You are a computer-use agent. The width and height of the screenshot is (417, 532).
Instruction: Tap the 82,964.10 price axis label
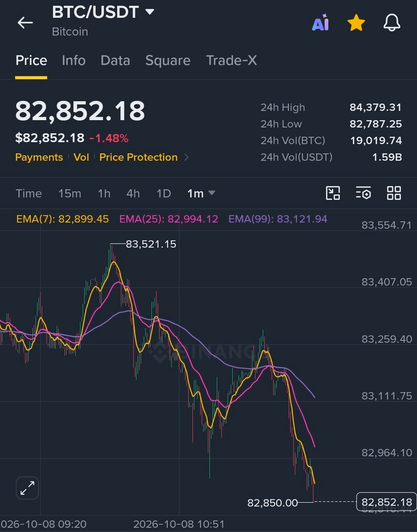(386, 453)
